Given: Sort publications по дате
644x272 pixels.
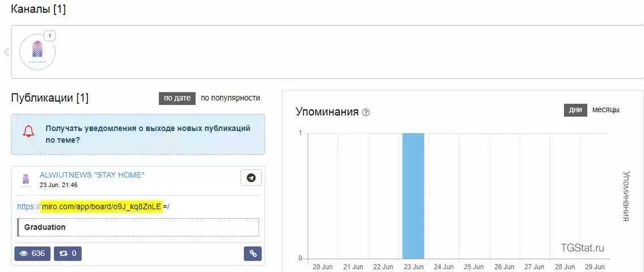Looking at the screenshot, I should [177, 98].
